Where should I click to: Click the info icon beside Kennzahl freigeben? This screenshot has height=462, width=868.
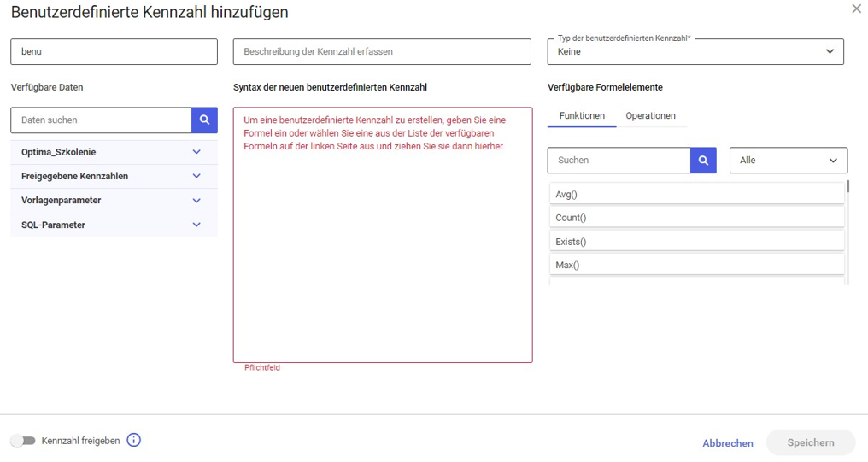coord(133,441)
